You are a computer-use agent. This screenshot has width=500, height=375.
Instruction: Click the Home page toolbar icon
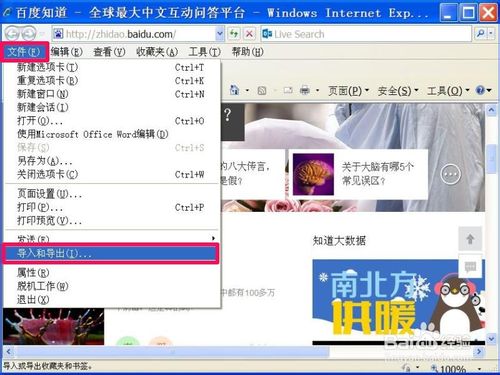pyautogui.click(x=235, y=90)
